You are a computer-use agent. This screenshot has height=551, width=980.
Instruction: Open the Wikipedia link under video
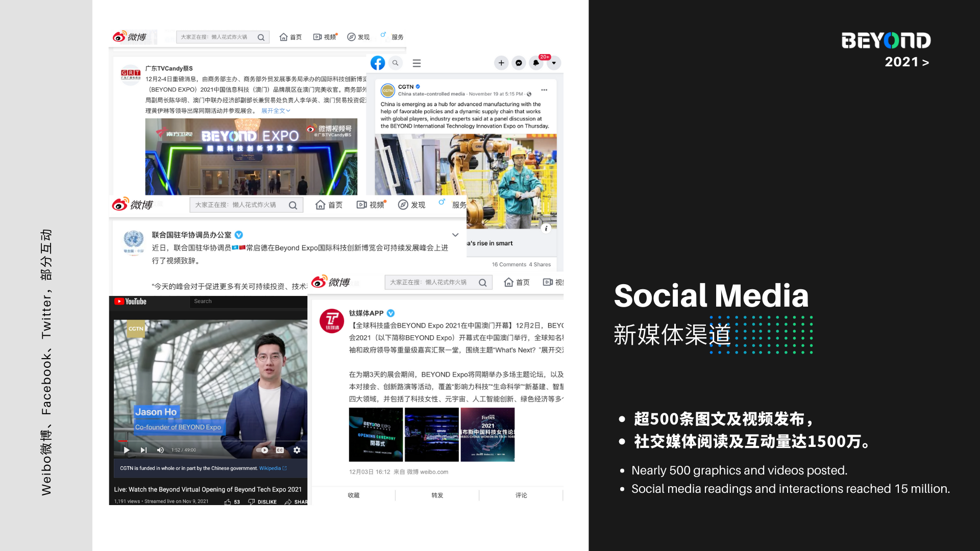(270, 468)
